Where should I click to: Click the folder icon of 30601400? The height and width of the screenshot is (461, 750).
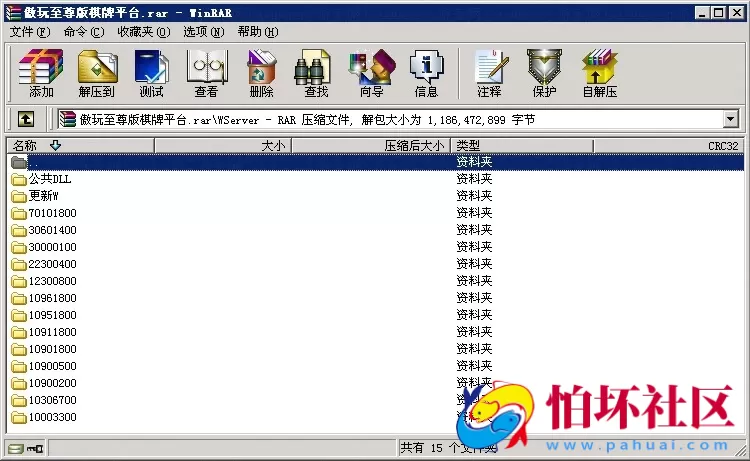[x=19, y=230]
